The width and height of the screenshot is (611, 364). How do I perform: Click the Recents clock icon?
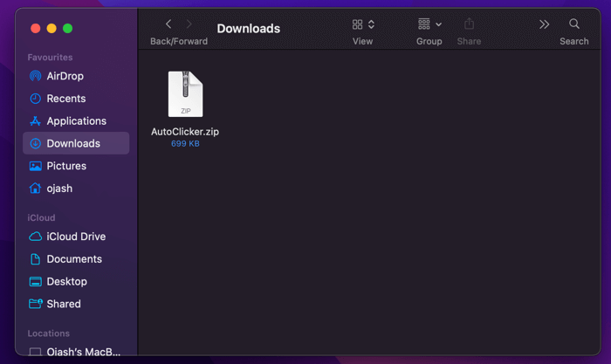[x=36, y=99]
